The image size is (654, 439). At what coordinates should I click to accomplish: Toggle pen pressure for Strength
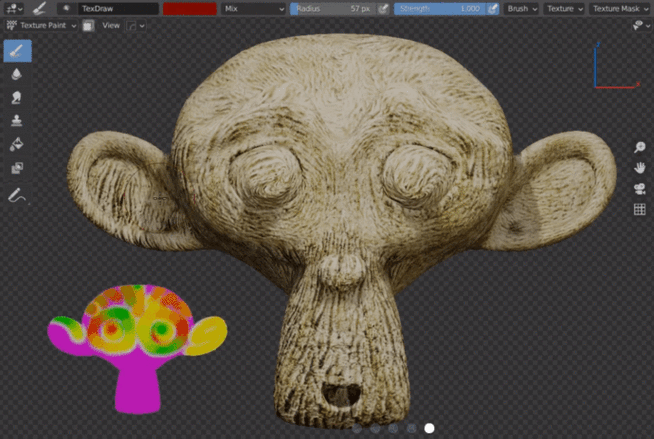click(x=493, y=8)
